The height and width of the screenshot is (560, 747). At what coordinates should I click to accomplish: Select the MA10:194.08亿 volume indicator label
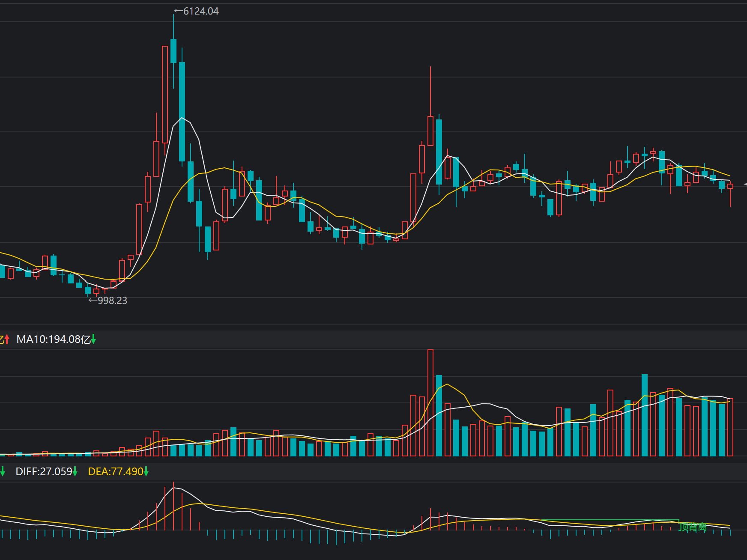click(x=54, y=340)
